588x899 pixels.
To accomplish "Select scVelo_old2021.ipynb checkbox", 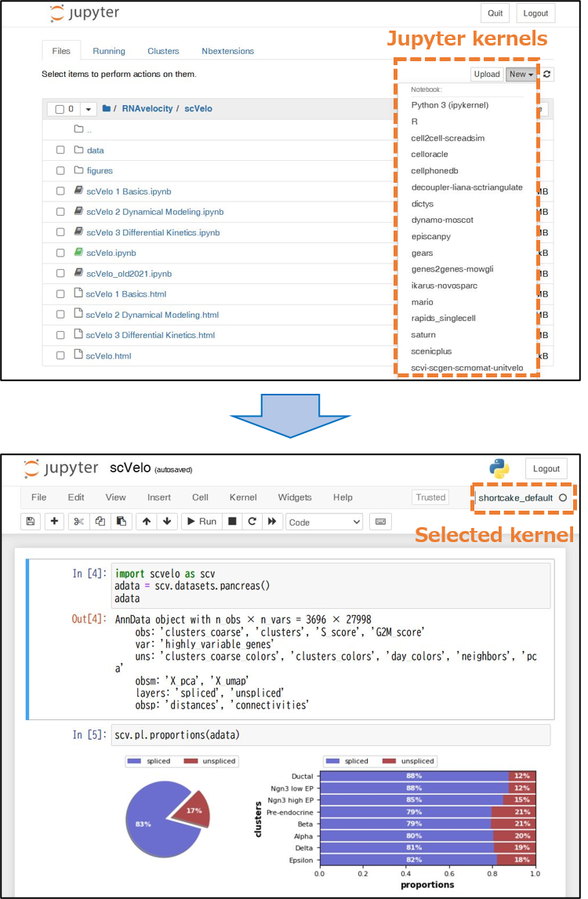I will (60, 274).
